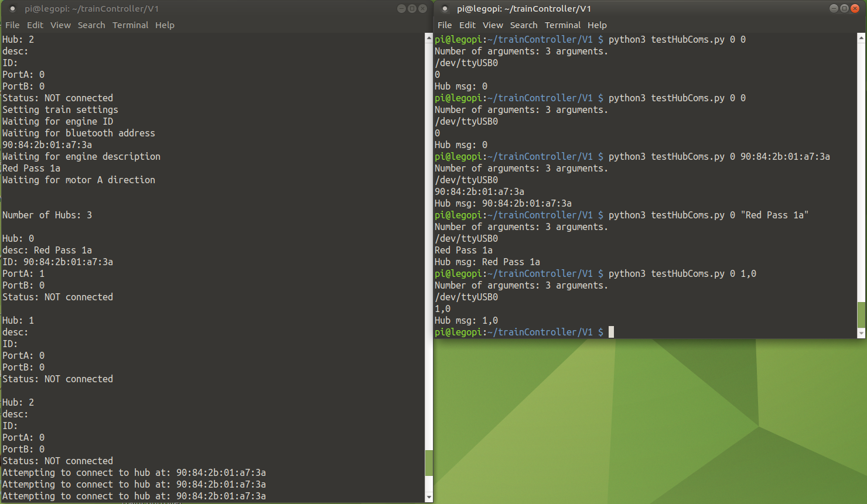Open the Terminal menu in the left terminal
Screen dimensions: 867x504
130,25
